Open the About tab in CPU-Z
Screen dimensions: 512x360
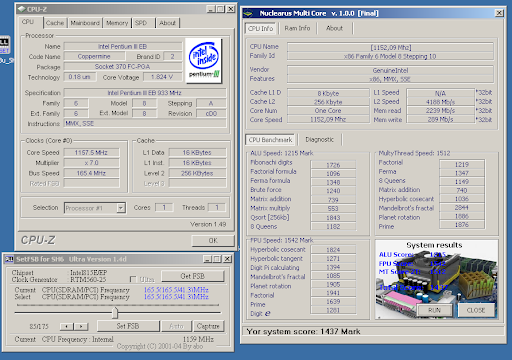(167, 23)
